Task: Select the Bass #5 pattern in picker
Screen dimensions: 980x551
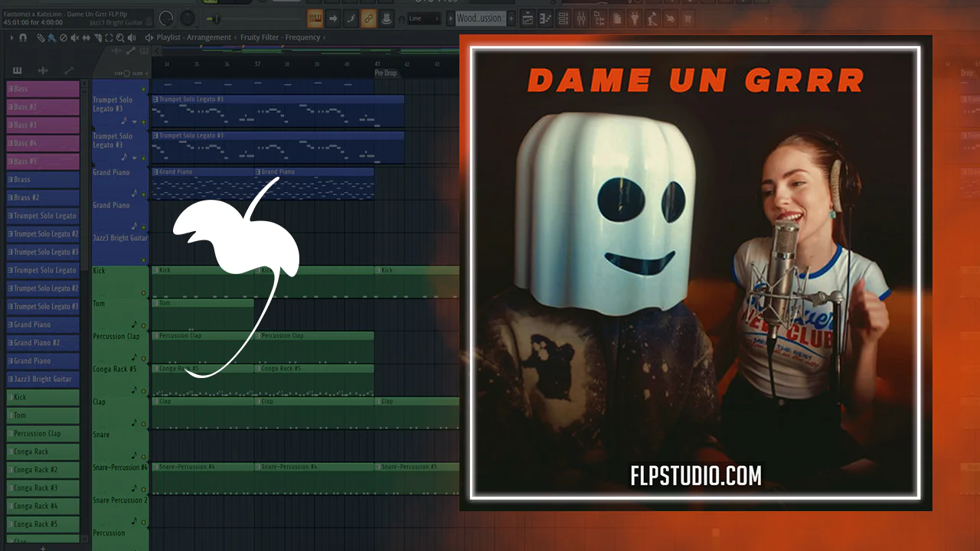Action: tap(43, 161)
